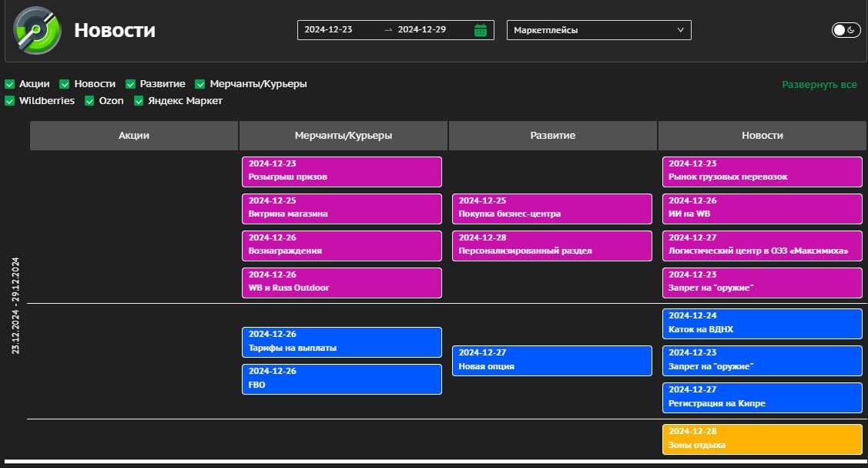This screenshot has height=468, width=868.
Task: Click the green radar app logo
Action: [37, 30]
